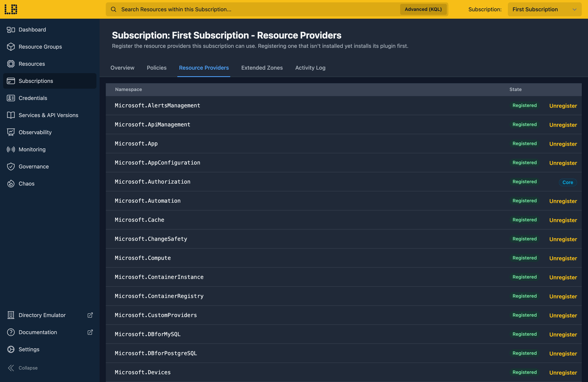This screenshot has width=588, height=382.
Task: Click the Core badge on Microsoft.Authorization
Action: (x=568, y=182)
